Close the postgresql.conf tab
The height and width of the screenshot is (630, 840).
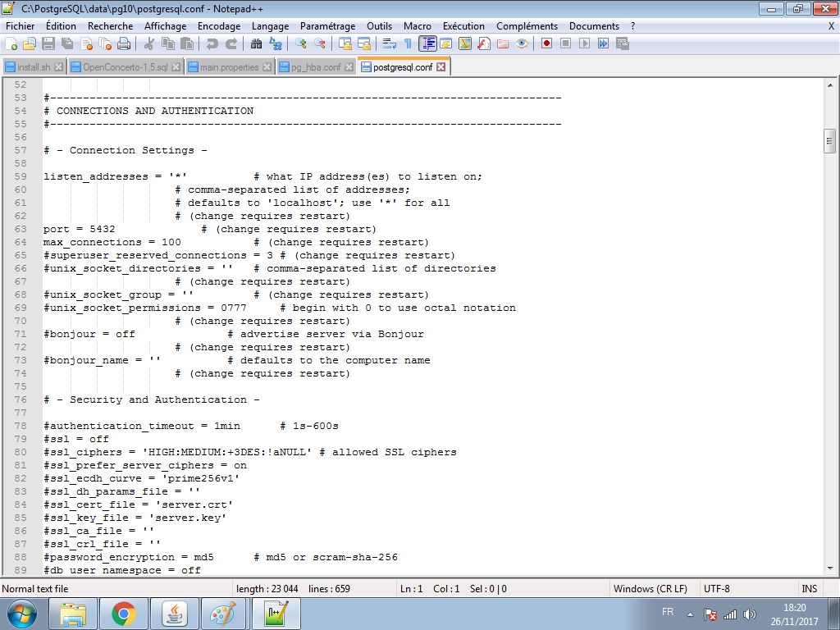point(441,67)
